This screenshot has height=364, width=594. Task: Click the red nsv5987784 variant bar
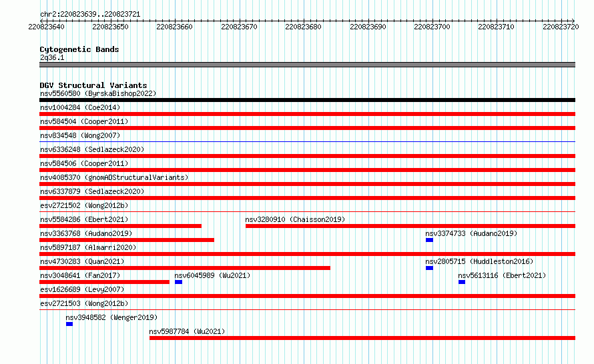click(x=362, y=338)
